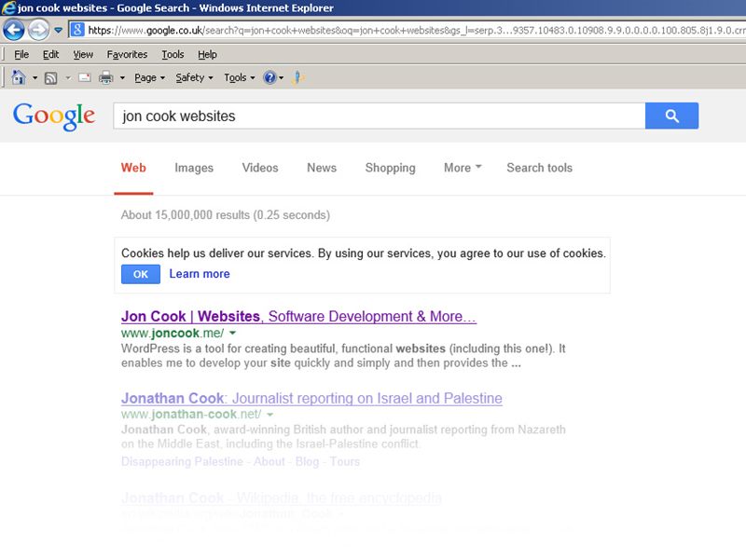Click the www.joncook.me/ green URL text
The image size is (746, 560).
[173, 333]
